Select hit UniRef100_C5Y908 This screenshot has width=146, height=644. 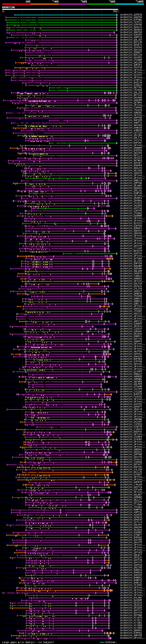click(131, 90)
